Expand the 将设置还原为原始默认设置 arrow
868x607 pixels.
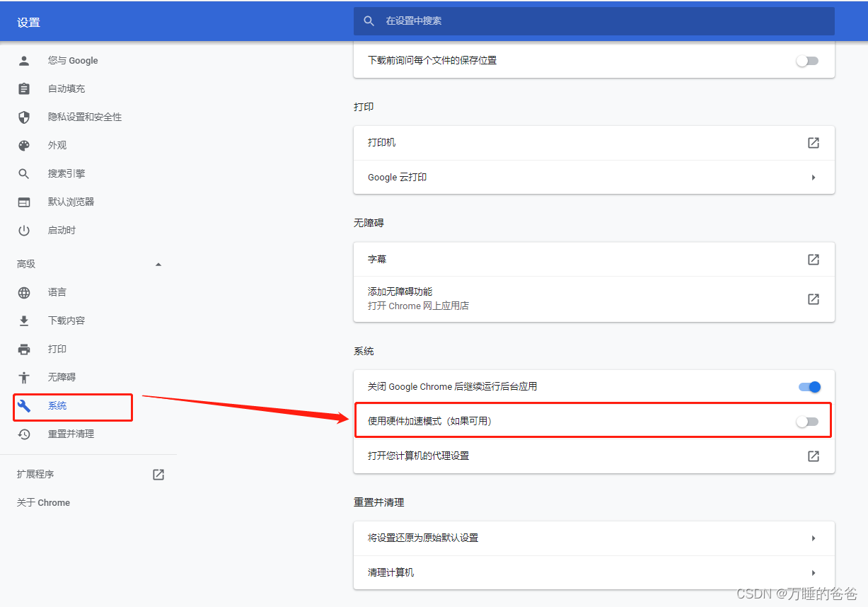(x=814, y=538)
